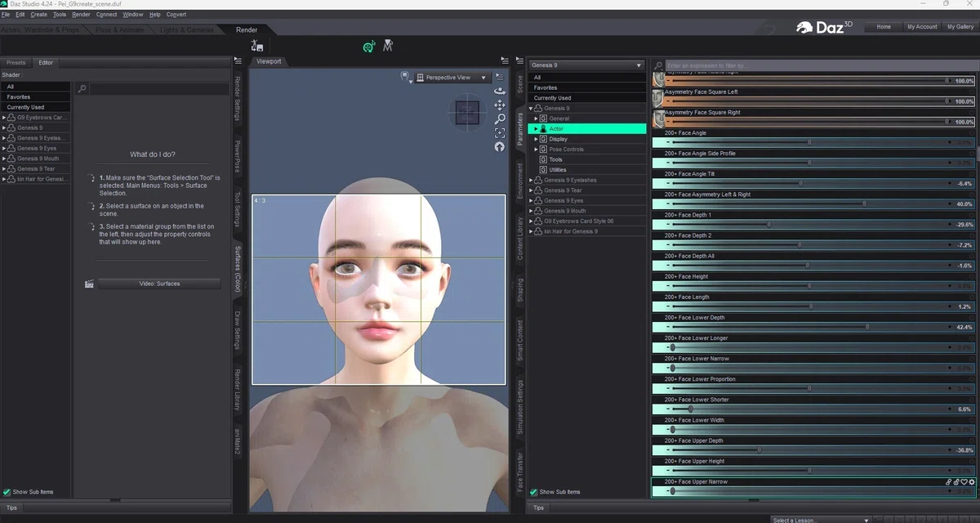Viewport: 980px width, 523px height.
Task: Click the pan view cross-arrows icon
Action: click(x=499, y=105)
